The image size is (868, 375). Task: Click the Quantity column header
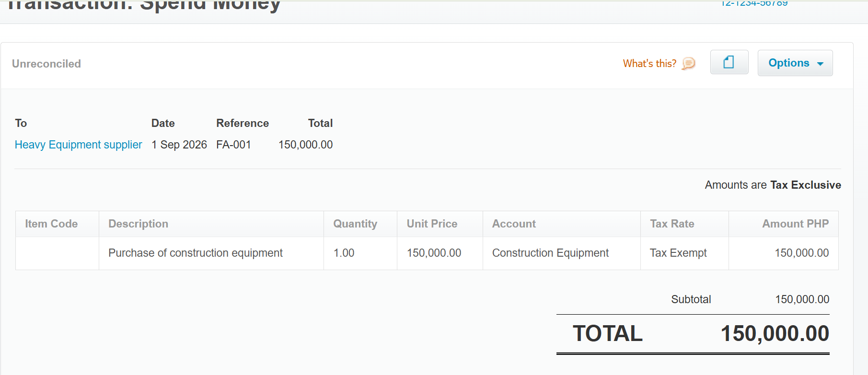tap(355, 224)
